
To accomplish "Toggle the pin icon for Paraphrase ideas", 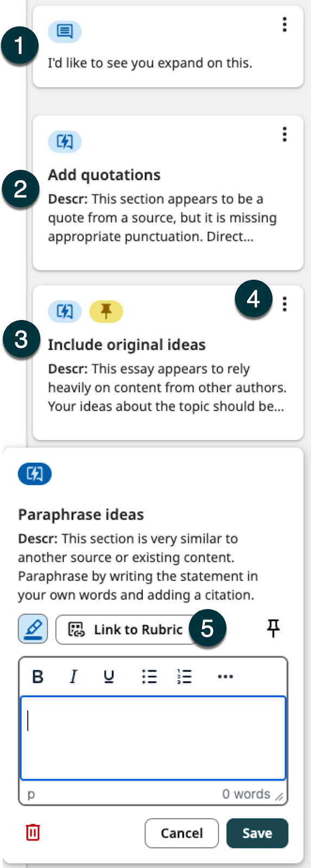I will 273,628.
